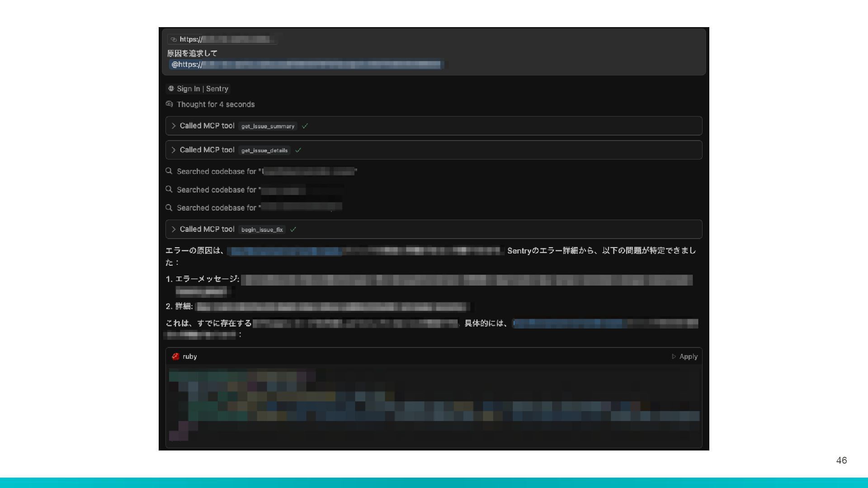Viewport: 868px width, 488px height.
Task: Click the prompt text 原因を追求して input area
Action: tap(193, 53)
